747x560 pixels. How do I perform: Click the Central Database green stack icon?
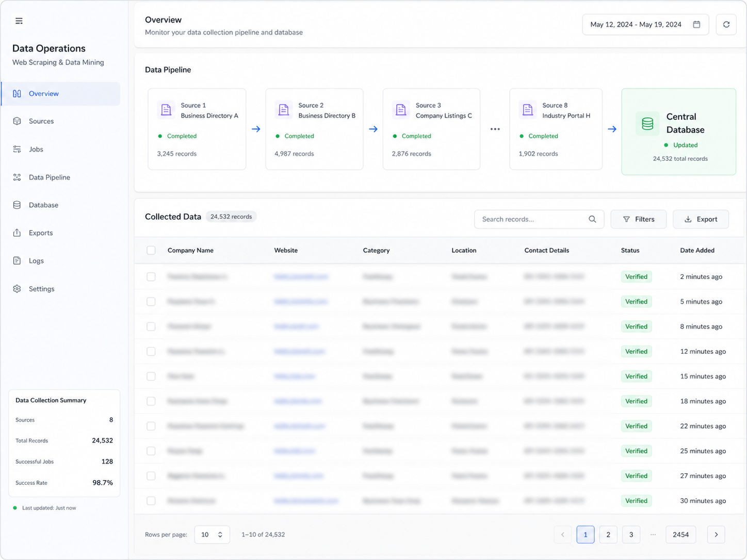[647, 124]
